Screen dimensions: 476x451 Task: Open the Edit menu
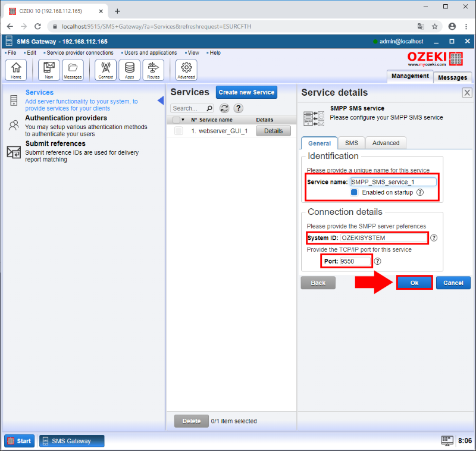[32, 53]
